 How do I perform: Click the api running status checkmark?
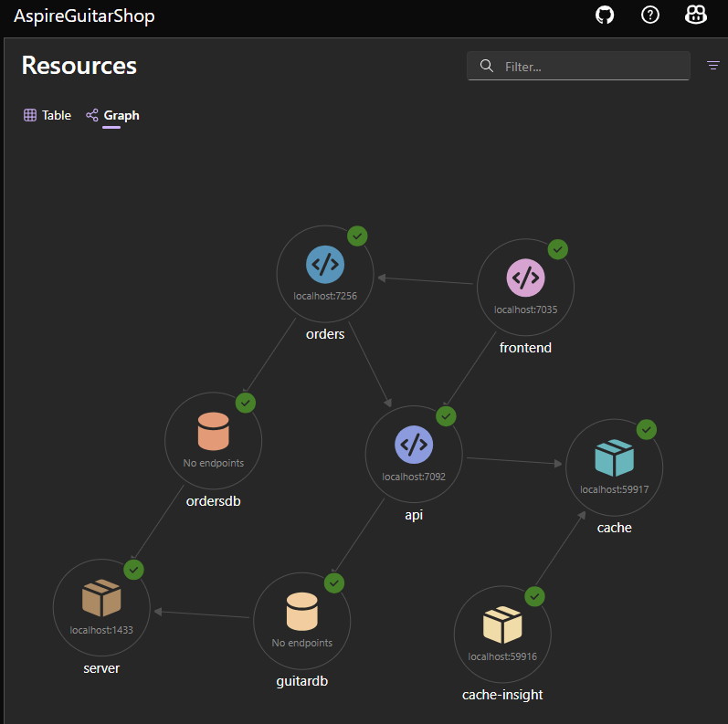[x=446, y=416]
